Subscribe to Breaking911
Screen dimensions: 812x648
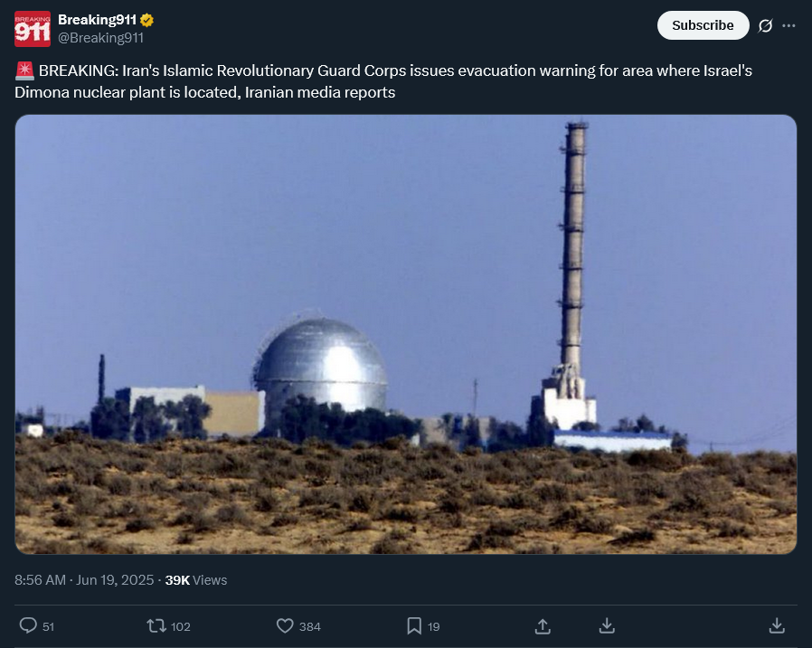(703, 25)
